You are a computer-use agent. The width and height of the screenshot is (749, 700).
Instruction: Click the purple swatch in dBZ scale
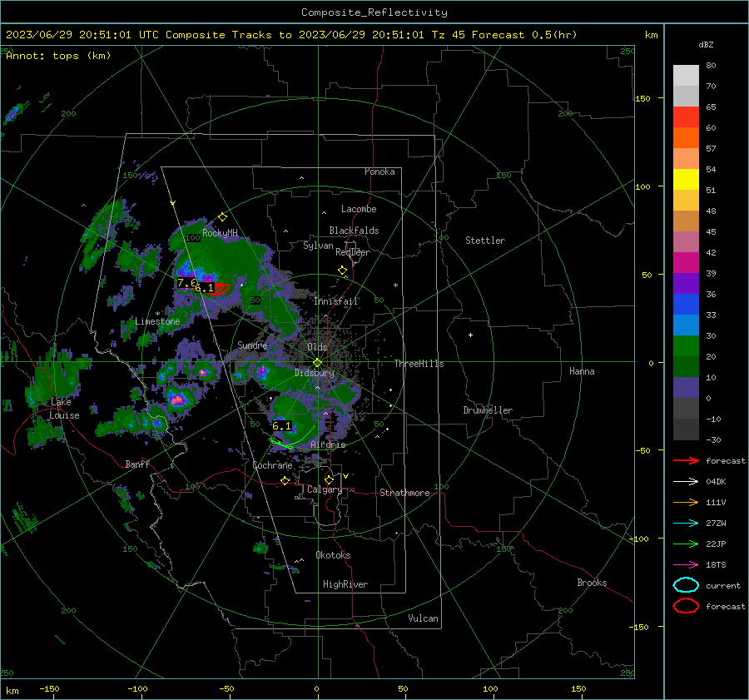pos(686,283)
